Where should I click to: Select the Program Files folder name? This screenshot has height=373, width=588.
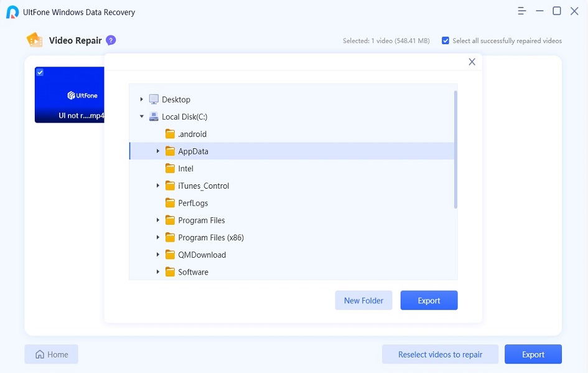pos(202,220)
